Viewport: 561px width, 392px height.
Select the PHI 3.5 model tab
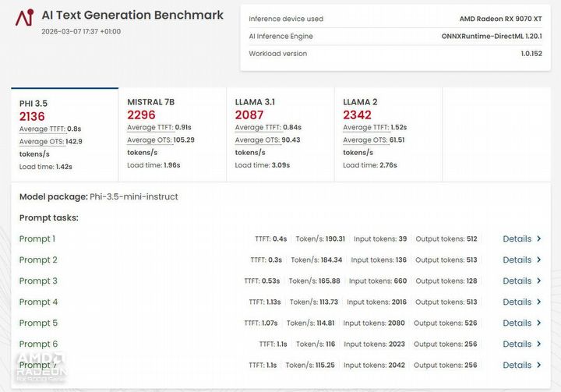pyautogui.click(x=64, y=134)
